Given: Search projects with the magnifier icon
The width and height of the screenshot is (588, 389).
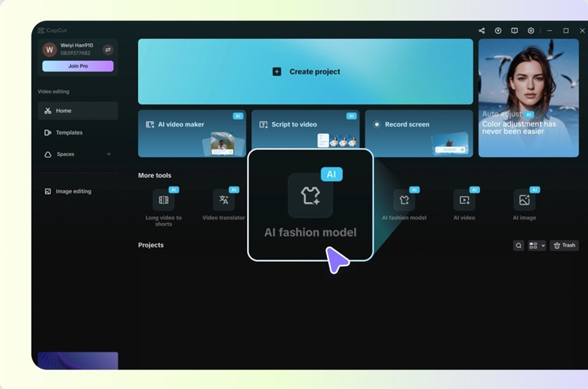Looking at the screenshot, I should pos(519,246).
